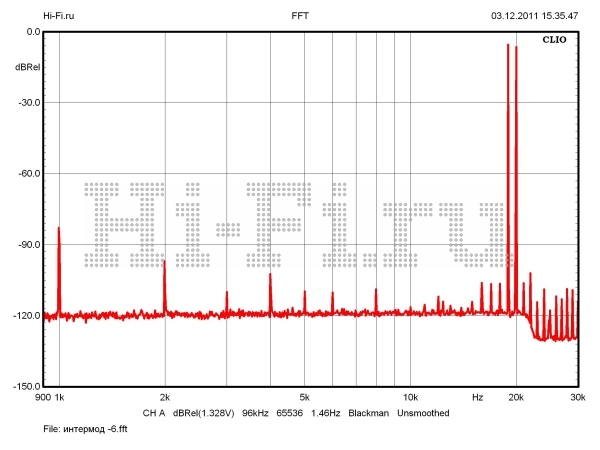Click the date stamp 03.12.2011 15.35.47
Screen dimensions: 600x450
point(534,16)
